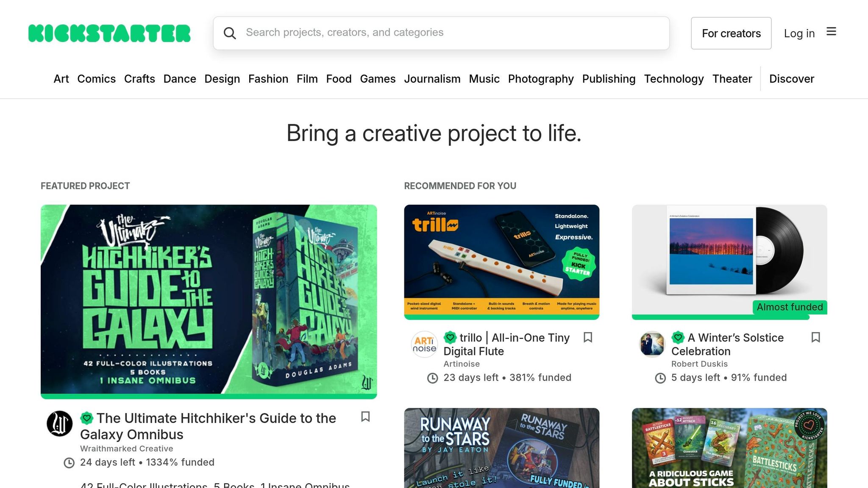Browse the Games category
Image resolution: width=868 pixels, height=488 pixels.
(x=378, y=79)
